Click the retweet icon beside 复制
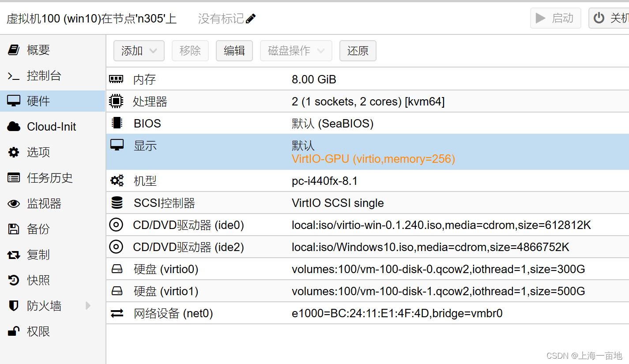Viewport: 629px width, 364px height. click(14, 255)
